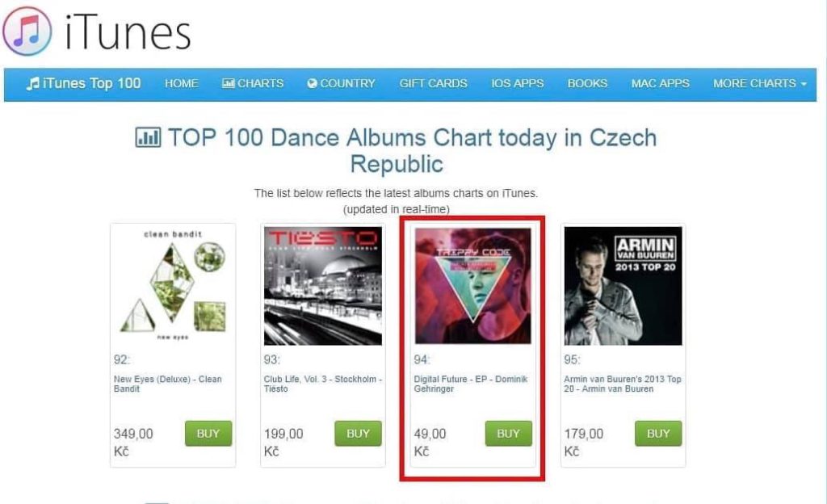Open Tiësto Club Life album cover
827x504 pixels.
[323, 286]
